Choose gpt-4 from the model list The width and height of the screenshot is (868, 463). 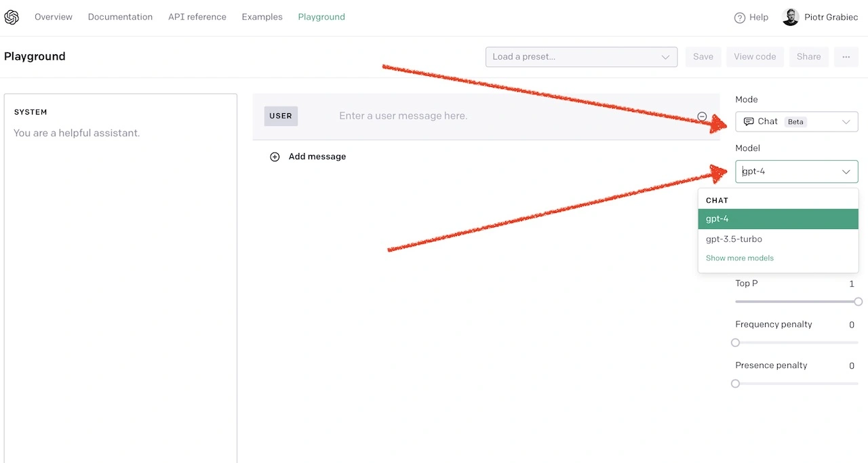tap(778, 219)
